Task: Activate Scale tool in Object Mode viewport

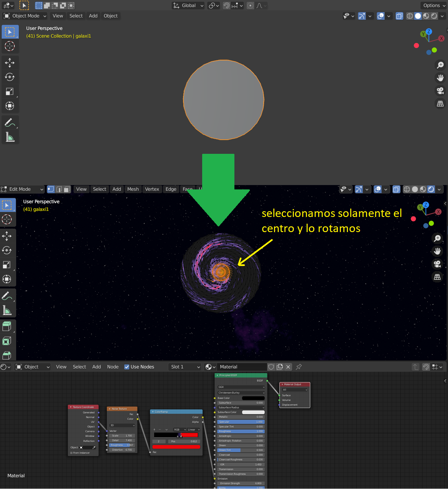Action: point(10,91)
